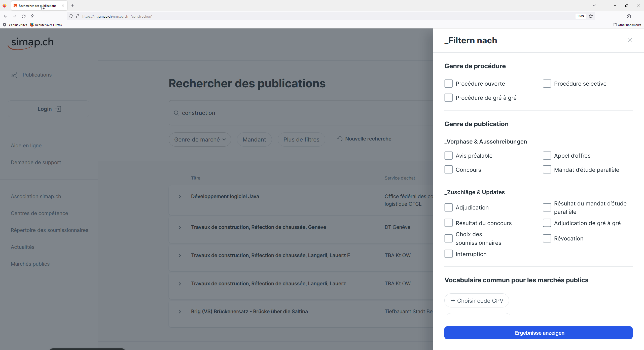Click the _Ergebnisse anzeigen button
The width and height of the screenshot is (644, 350).
pos(538,333)
